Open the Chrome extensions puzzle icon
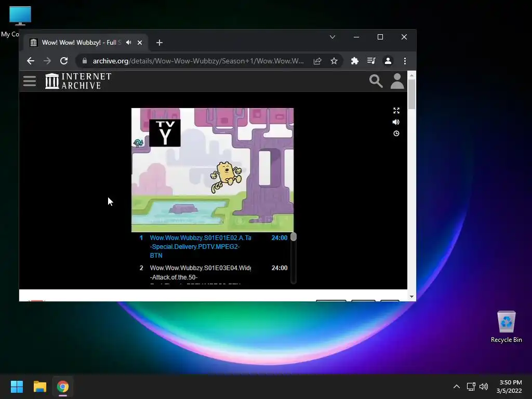The height and width of the screenshot is (399, 532). 354,61
